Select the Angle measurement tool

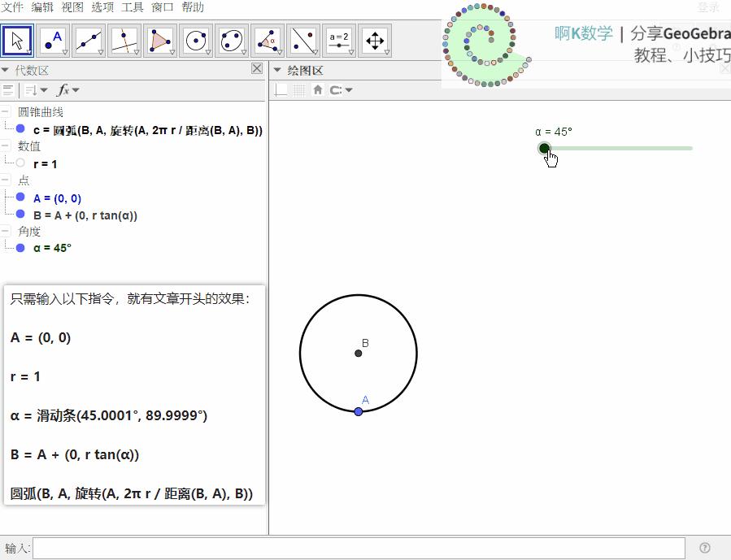coord(268,39)
